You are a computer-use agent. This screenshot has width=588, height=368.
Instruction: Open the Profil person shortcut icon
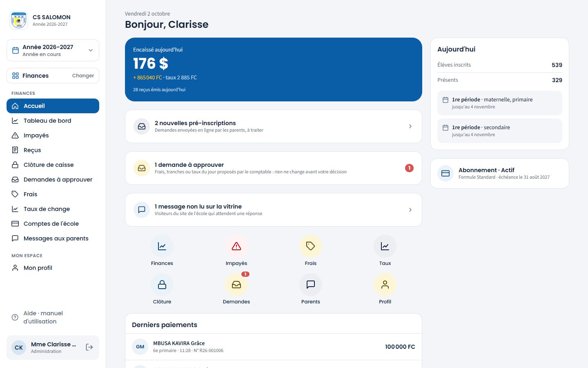click(385, 285)
